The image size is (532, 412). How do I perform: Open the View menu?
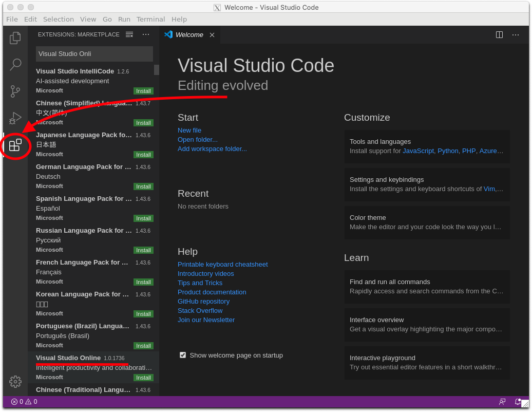pos(88,20)
